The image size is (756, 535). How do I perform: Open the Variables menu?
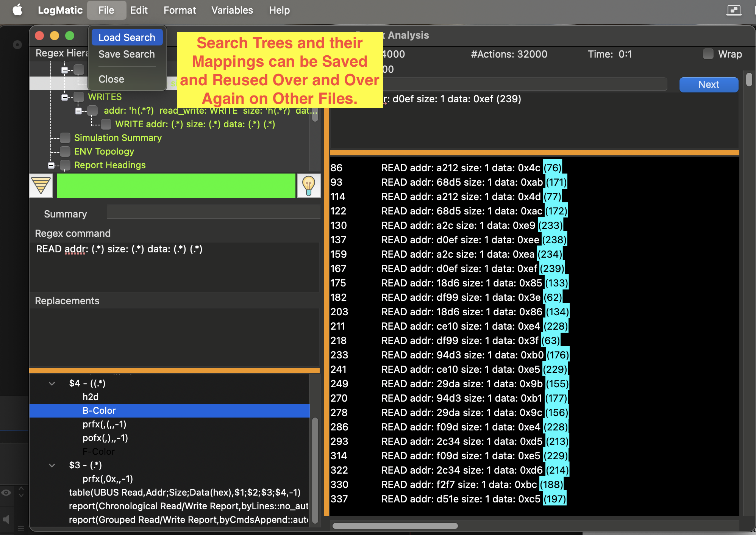232,10
